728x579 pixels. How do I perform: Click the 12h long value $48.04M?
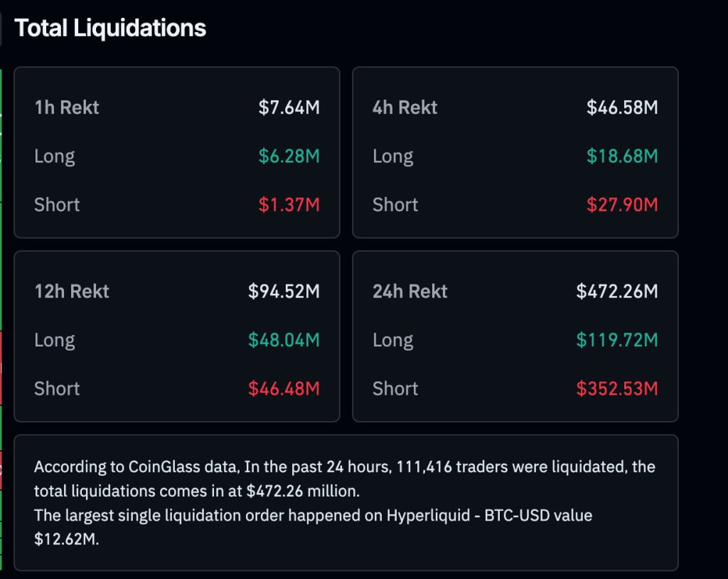[284, 340]
